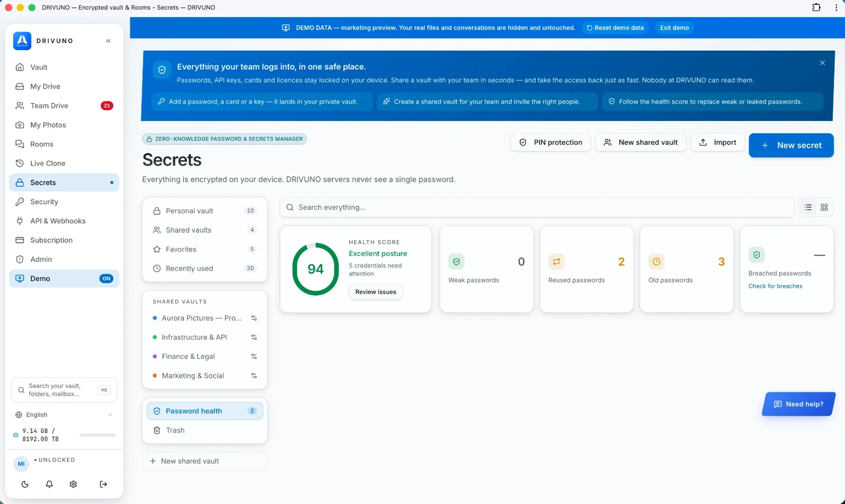
Task: Open Security settings page
Action: [64, 202]
